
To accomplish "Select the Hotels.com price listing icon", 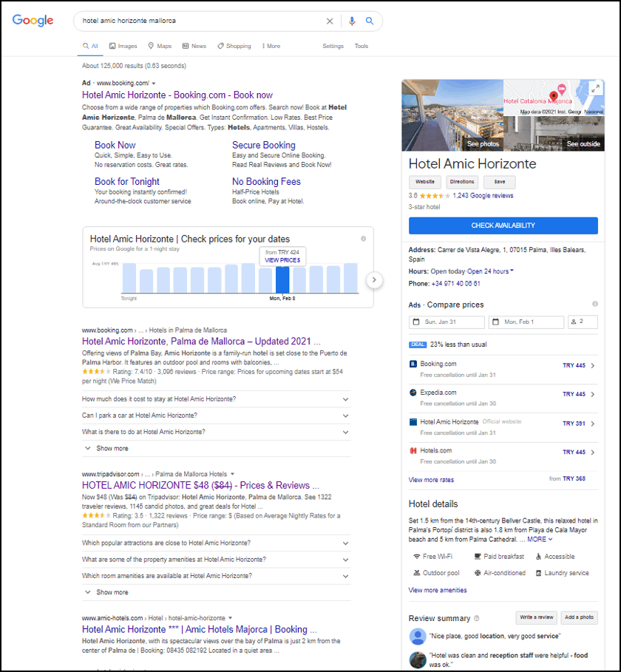I will tap(412, 450).
